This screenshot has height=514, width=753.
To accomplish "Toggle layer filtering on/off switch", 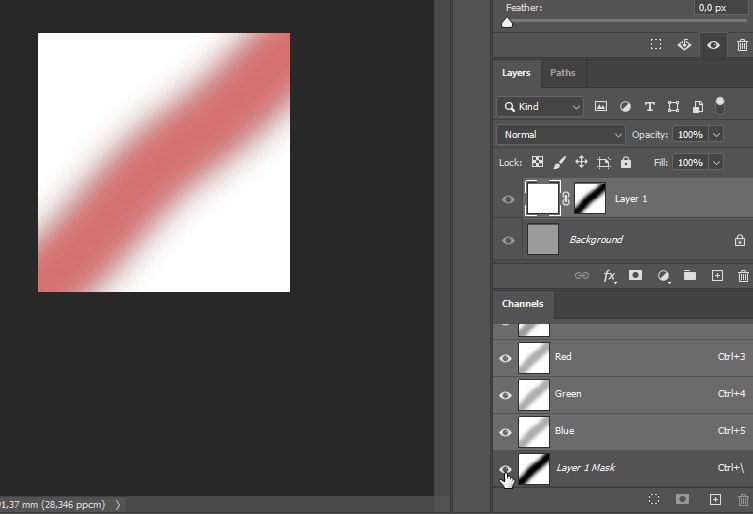I will coord(719,106).
